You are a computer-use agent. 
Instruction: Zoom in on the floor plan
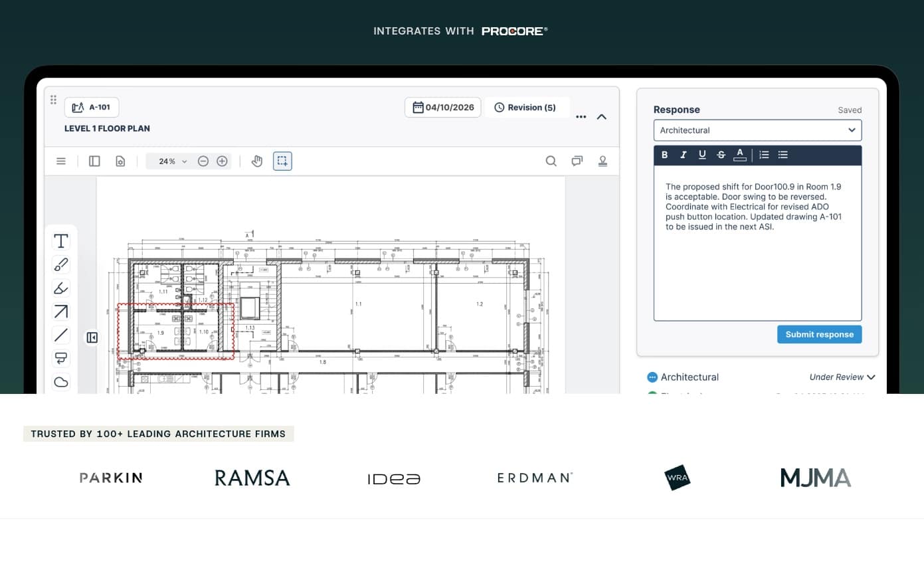click(222, 161)
